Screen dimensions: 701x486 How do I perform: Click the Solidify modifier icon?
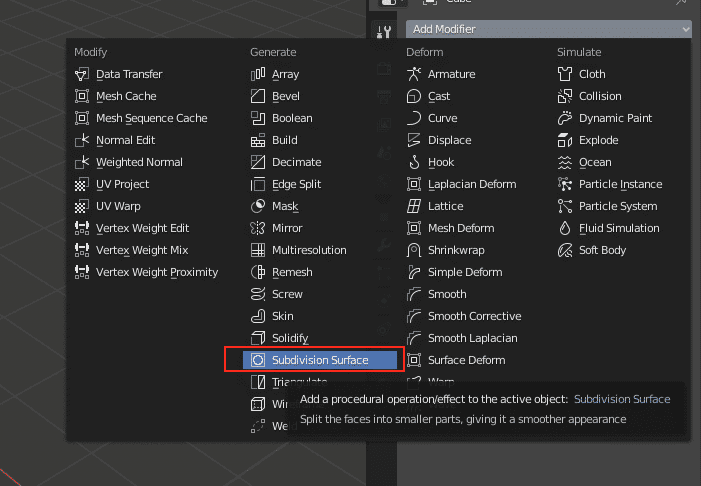tap(258, 338)
